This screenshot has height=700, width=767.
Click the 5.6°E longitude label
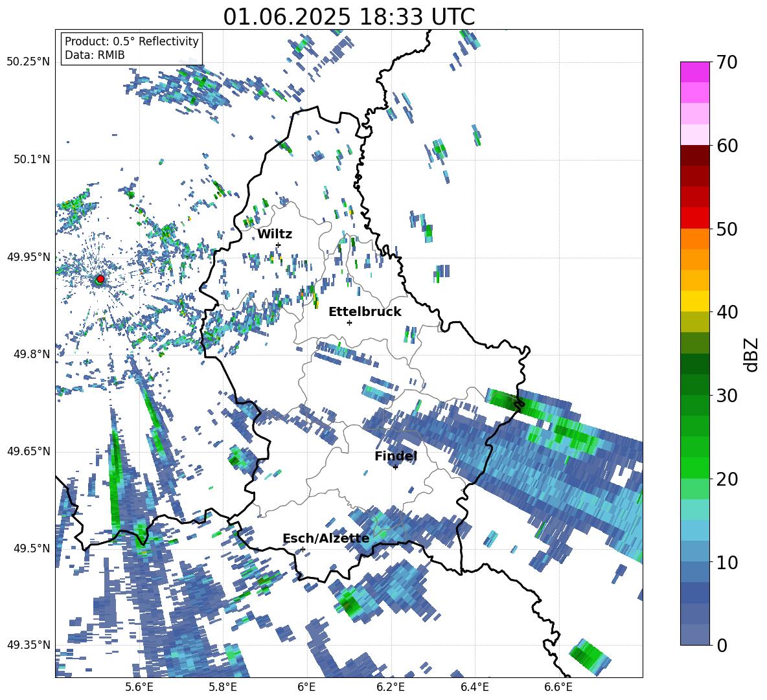139,687
